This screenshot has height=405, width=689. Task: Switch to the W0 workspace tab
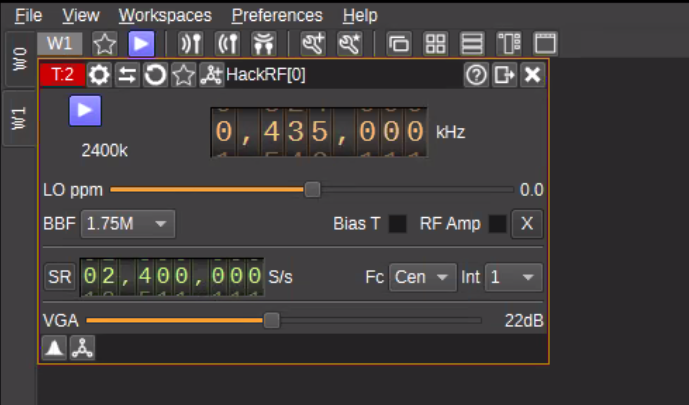click(x=20, y=59)
